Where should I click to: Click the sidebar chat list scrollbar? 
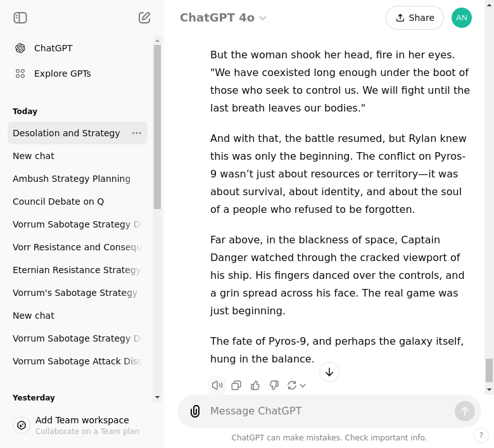pos(157,127)
